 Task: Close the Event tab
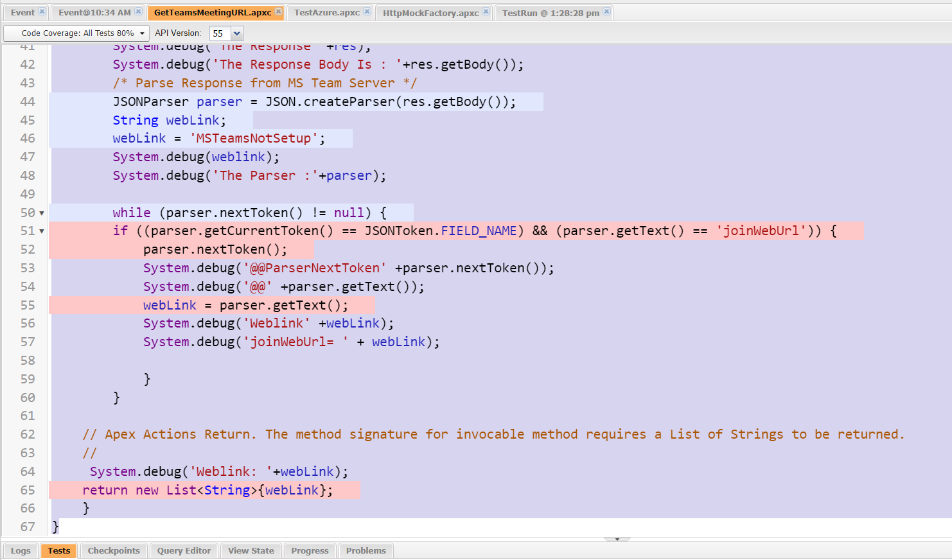pos(42,12)
